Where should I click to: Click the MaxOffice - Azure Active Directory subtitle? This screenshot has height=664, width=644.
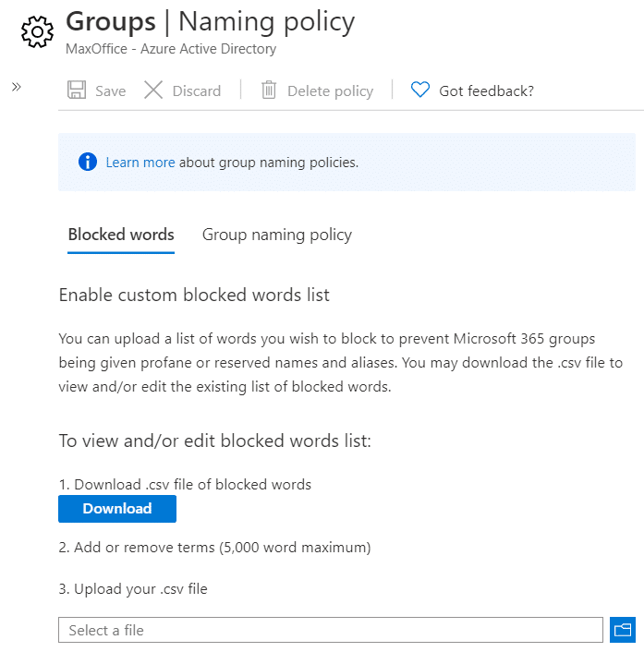coord(171,49)
